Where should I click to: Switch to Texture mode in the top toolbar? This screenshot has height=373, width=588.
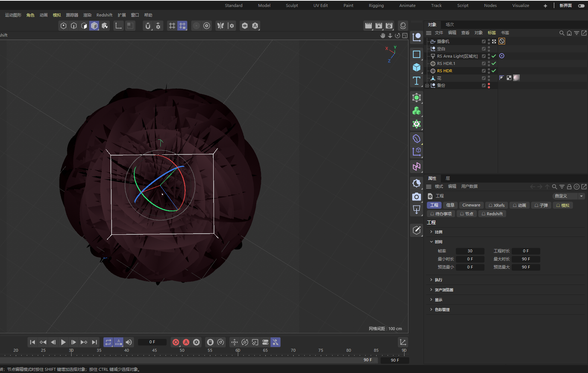(x=105, y=26)
